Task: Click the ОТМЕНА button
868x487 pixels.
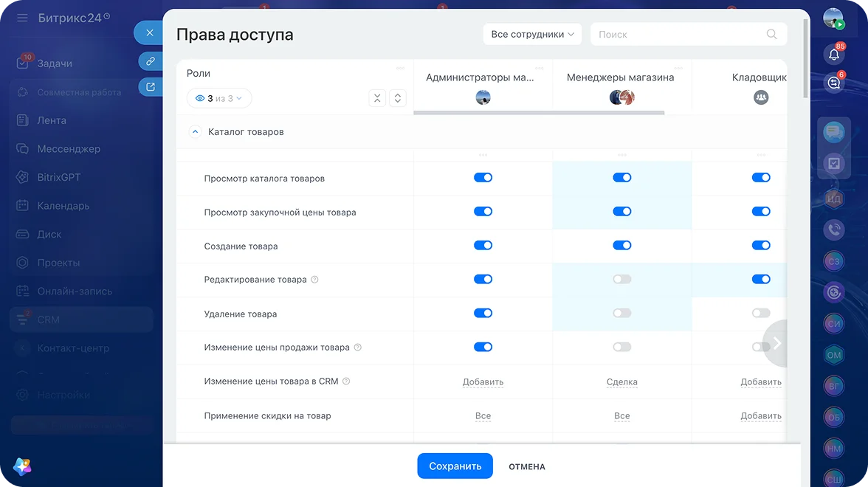Action: pyautogui.click(x=527, y=466)
